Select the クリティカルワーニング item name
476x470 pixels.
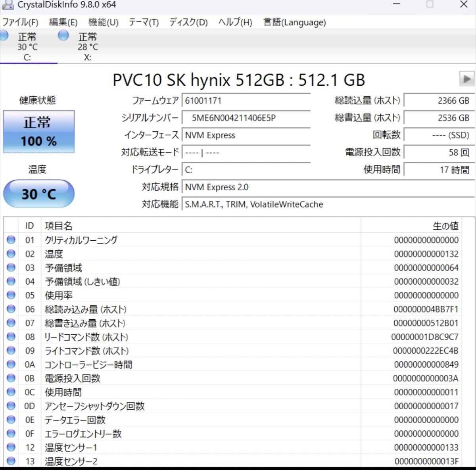pyautogui.click(x=81, y=240)
